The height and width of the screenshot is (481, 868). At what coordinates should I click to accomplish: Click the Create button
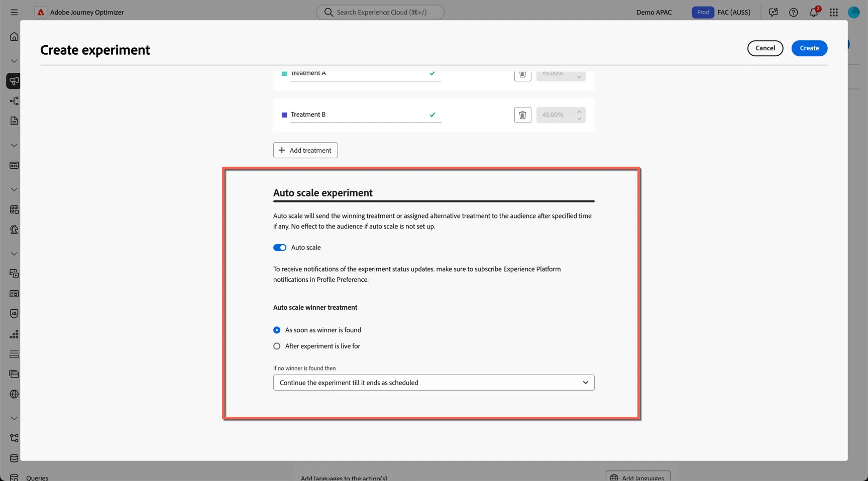(x=809, y=48)
